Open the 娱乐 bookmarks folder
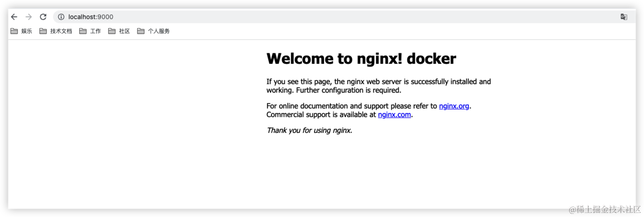 click(21, 31)
